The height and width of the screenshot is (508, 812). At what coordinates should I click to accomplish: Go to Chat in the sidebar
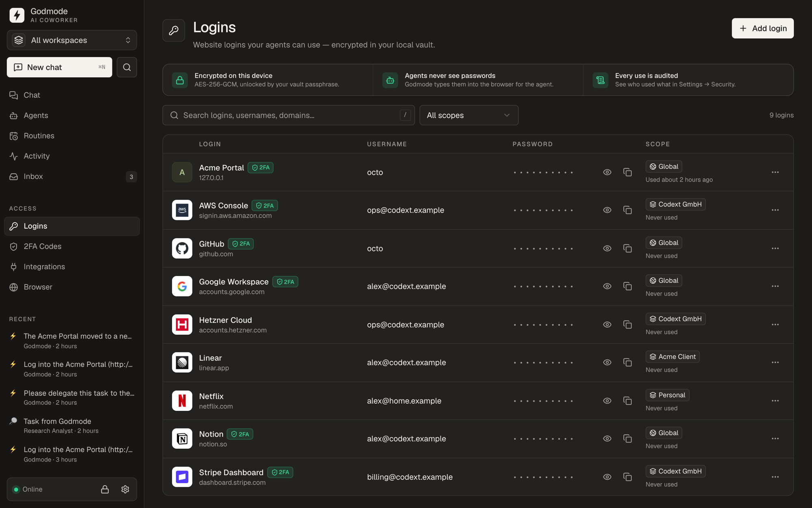(x=72, y=95)
